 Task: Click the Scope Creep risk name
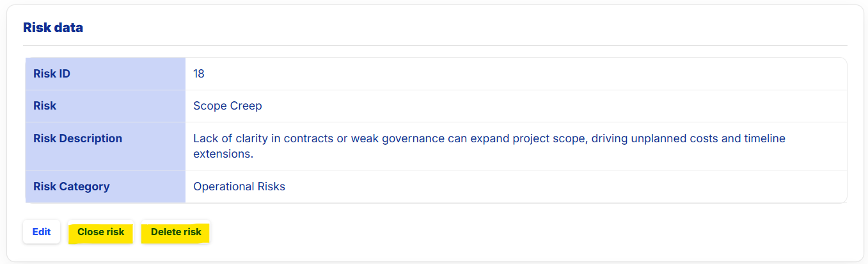pyautogui.click(x=227, y=106)
